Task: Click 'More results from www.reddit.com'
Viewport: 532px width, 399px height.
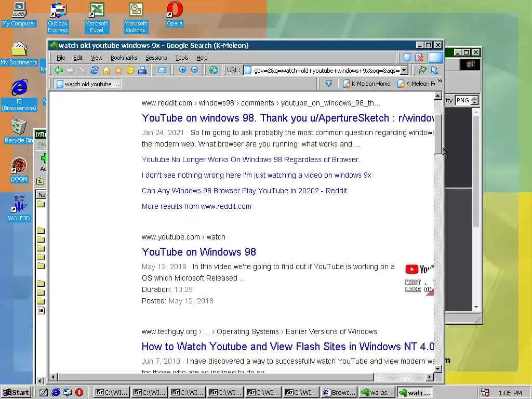Action: (x=196, y=206)
